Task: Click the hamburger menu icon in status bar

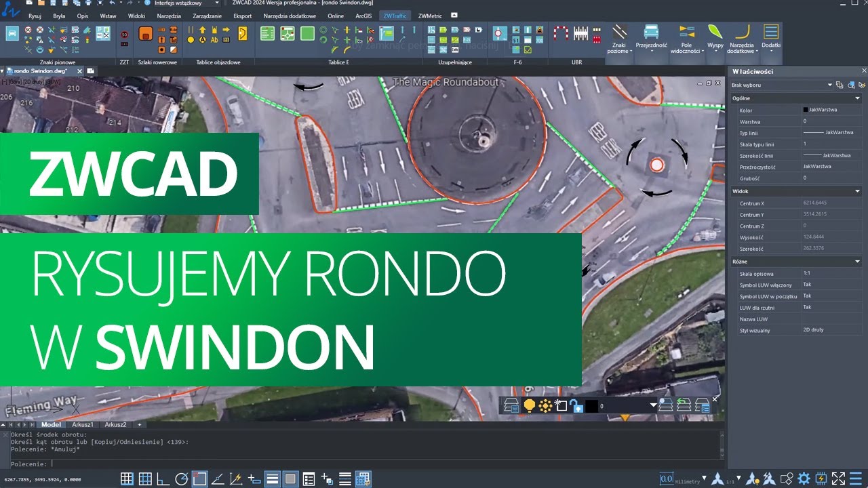Action: (855, 479)
